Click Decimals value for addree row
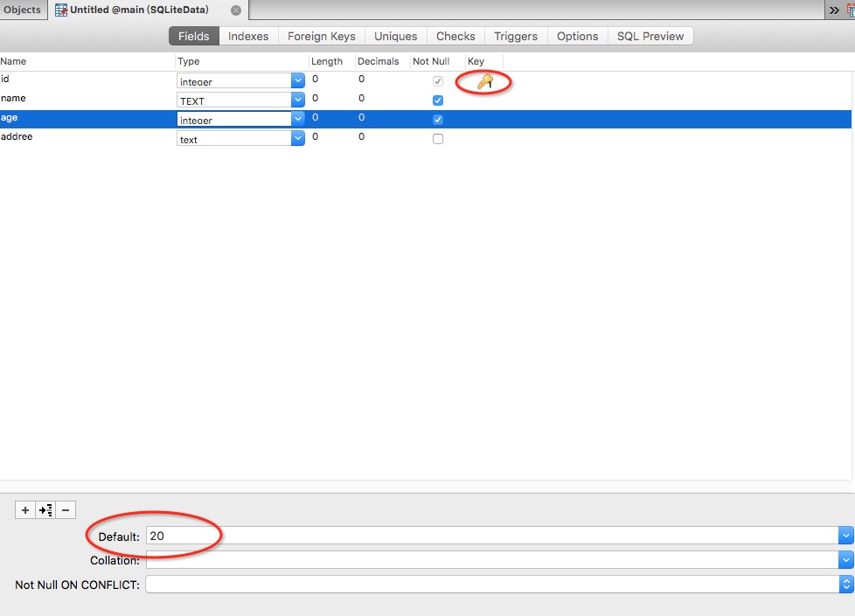 coord(362,137)
